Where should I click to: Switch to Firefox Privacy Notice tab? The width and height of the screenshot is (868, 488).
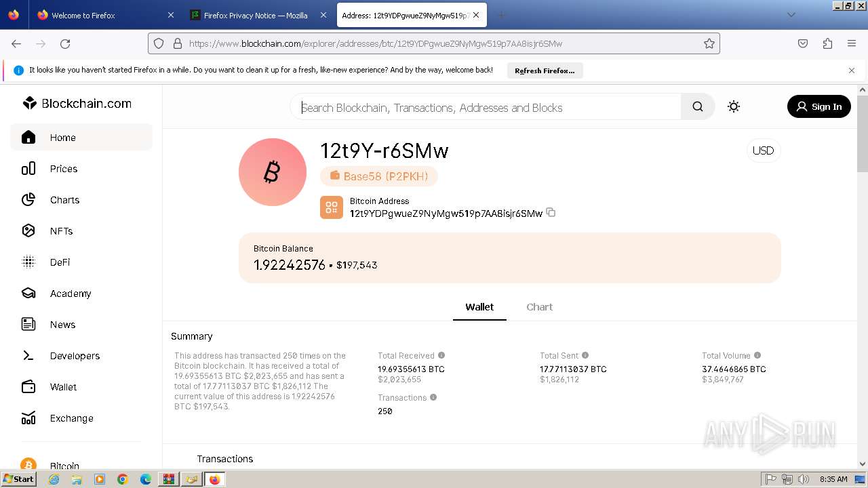click(258, 15)
